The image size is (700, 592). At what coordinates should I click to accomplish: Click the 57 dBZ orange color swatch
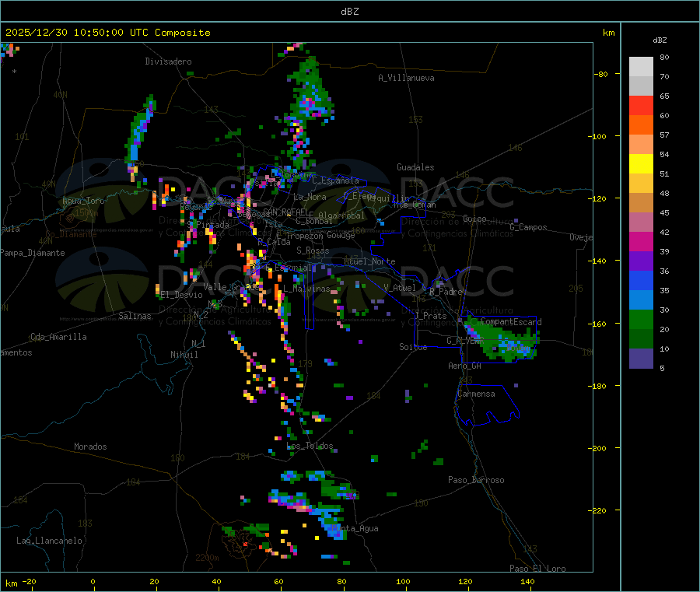coord(641,125)
